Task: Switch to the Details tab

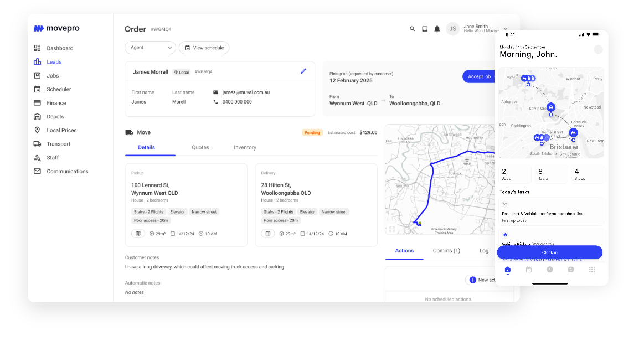Action: tap(147, 147)
